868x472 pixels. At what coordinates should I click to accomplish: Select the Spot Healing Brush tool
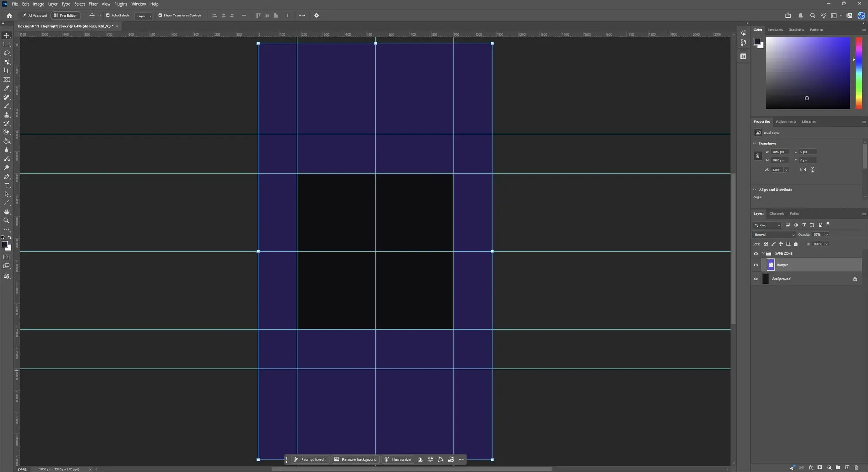pyautogui.click(x=7, y=97)
